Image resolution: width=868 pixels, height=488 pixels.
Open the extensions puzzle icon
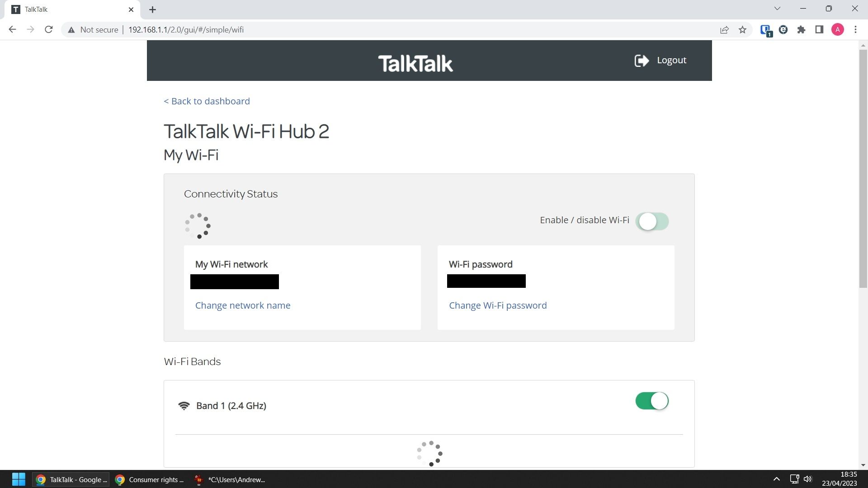pos(801,30)
